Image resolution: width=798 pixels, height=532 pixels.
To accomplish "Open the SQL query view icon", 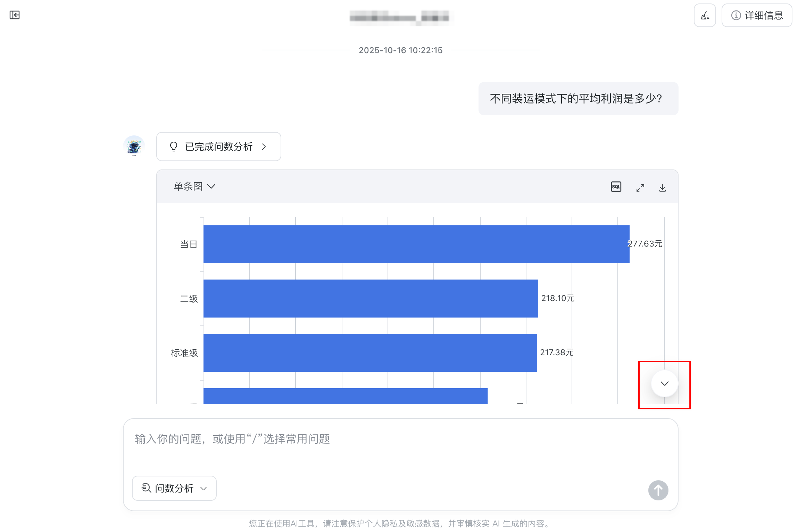I will 616,186.
